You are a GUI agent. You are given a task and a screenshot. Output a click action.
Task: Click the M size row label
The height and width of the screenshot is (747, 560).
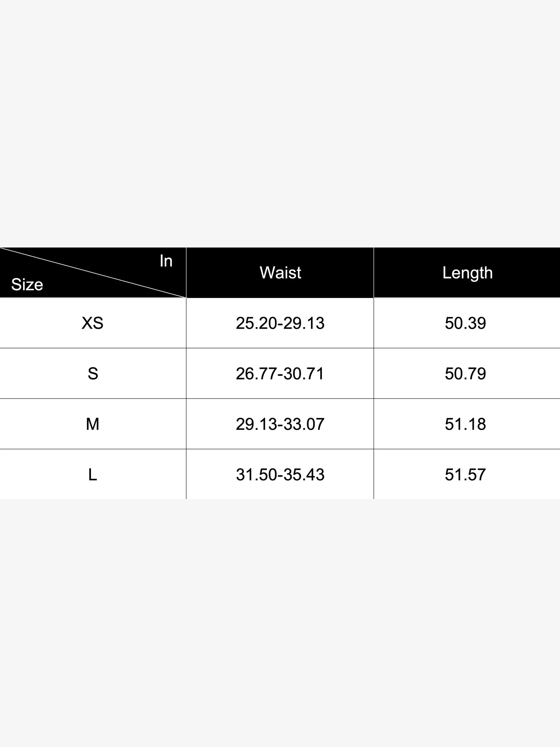93,424
